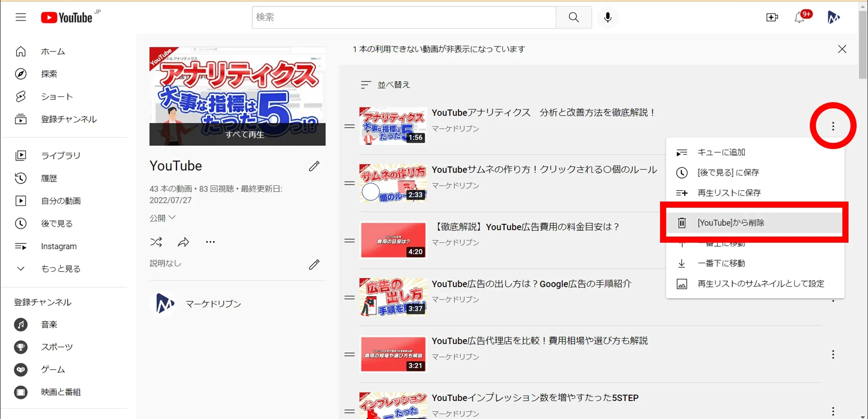Image resolution: width=868 pixels, height=419 pixels.
Task: Open YouTubeアナリティクス video title
Action: coord(544,113)
